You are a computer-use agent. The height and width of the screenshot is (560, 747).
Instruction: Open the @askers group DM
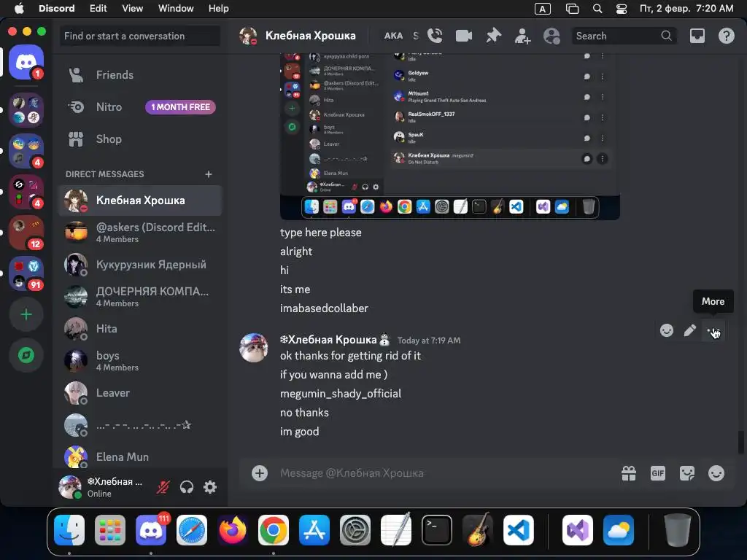(x=140, y=233)
